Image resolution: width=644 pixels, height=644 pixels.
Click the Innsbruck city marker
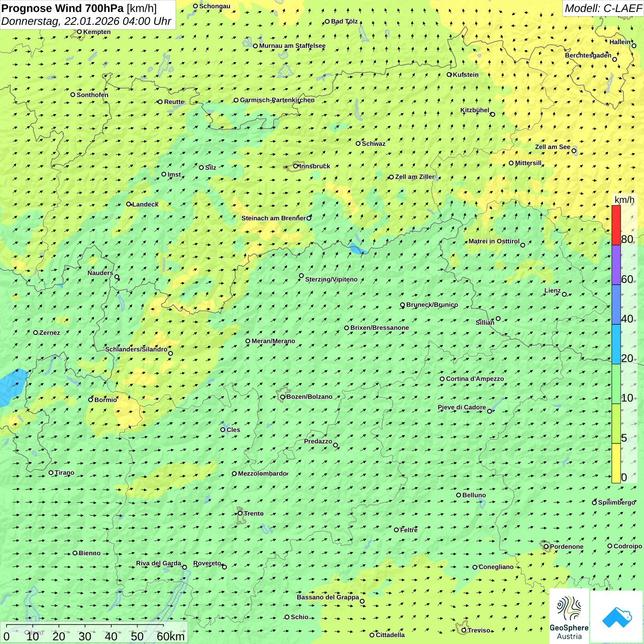coord(296,166)
